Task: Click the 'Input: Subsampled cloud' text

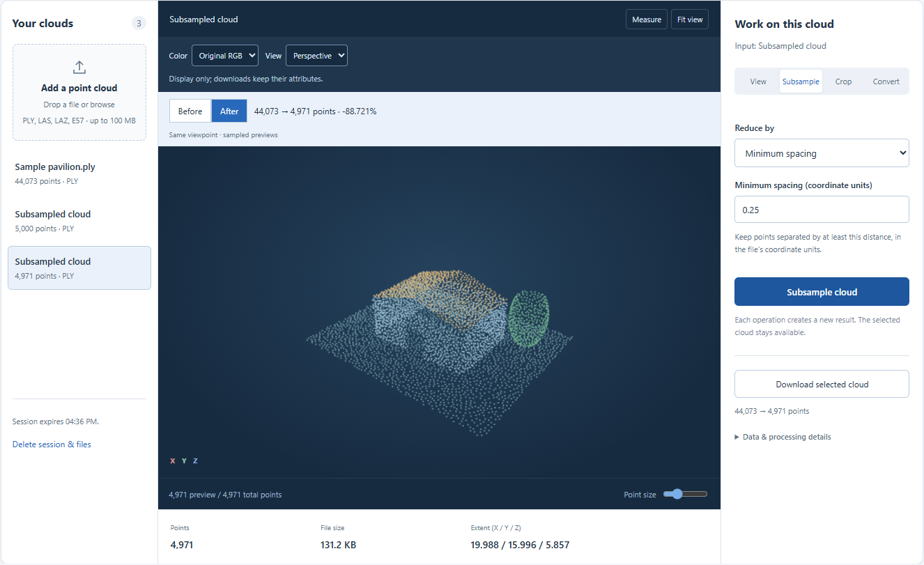Action: [x=780, y=46]
